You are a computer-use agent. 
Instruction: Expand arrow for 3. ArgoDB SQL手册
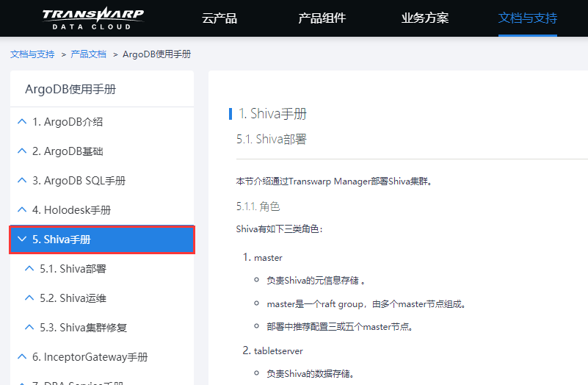22,181
